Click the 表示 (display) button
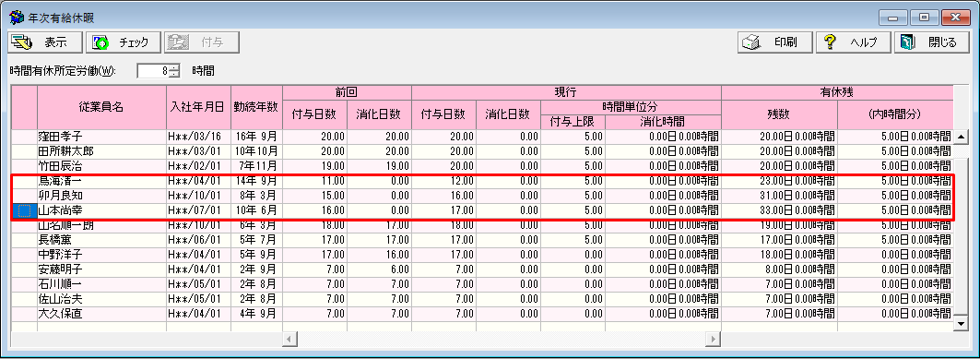 45,42
